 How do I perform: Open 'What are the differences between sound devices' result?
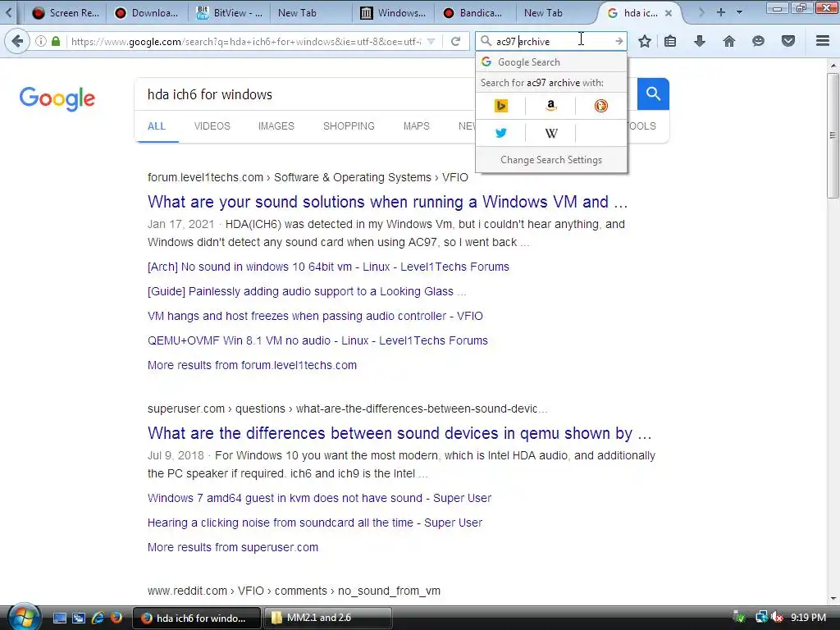(x=399, y=433)
